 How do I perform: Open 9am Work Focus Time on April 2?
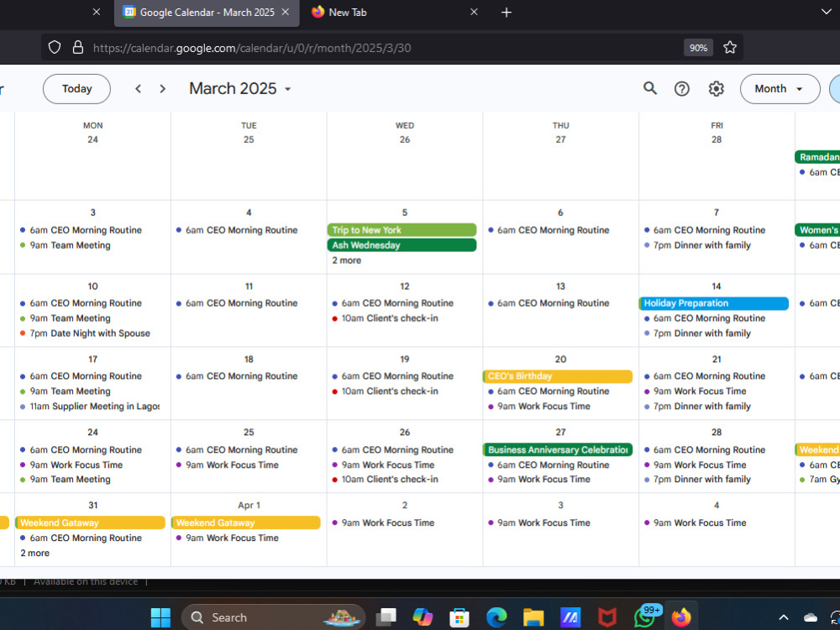[383, 522]
